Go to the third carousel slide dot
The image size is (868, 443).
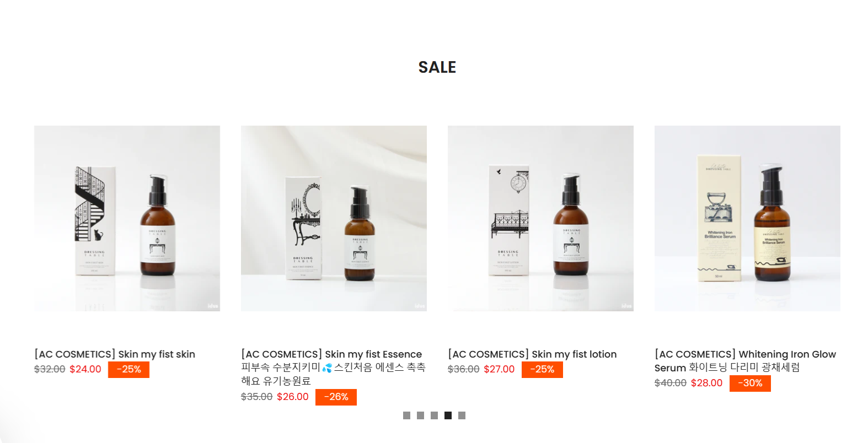[x=434, y=415]
